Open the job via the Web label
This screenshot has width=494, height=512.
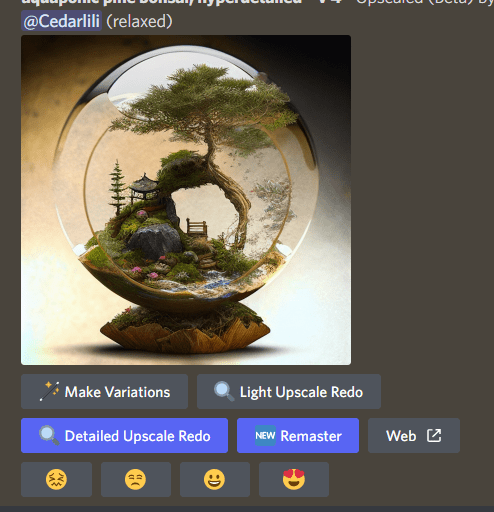coord(401,436)
